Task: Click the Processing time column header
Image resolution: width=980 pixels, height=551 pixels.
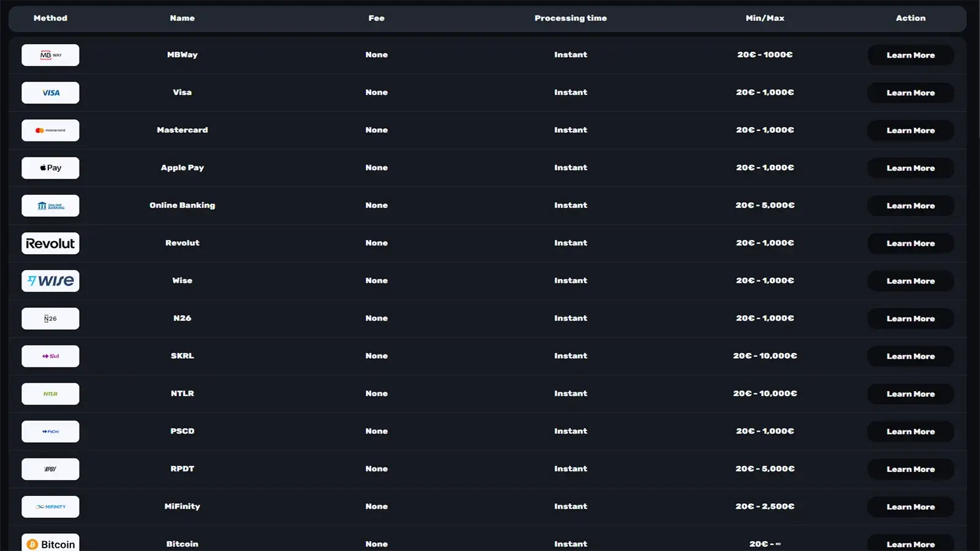Action: click(571, 18)
